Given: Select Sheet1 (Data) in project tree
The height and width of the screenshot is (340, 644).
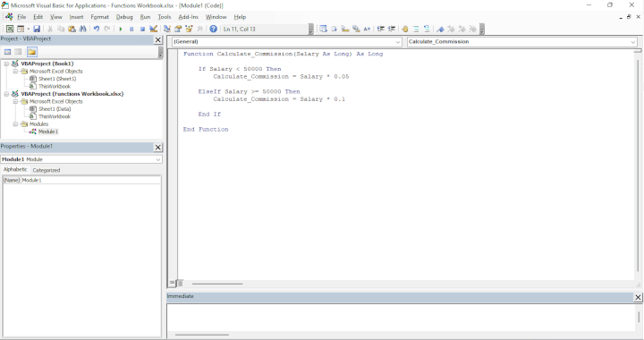Looking at the screenshot, I should point(55,109).
